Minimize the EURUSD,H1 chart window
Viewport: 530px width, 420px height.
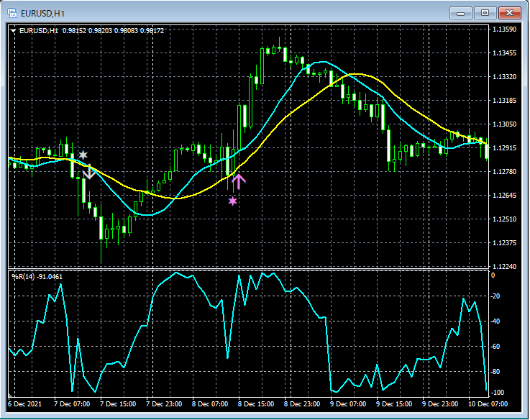(460, 13)
